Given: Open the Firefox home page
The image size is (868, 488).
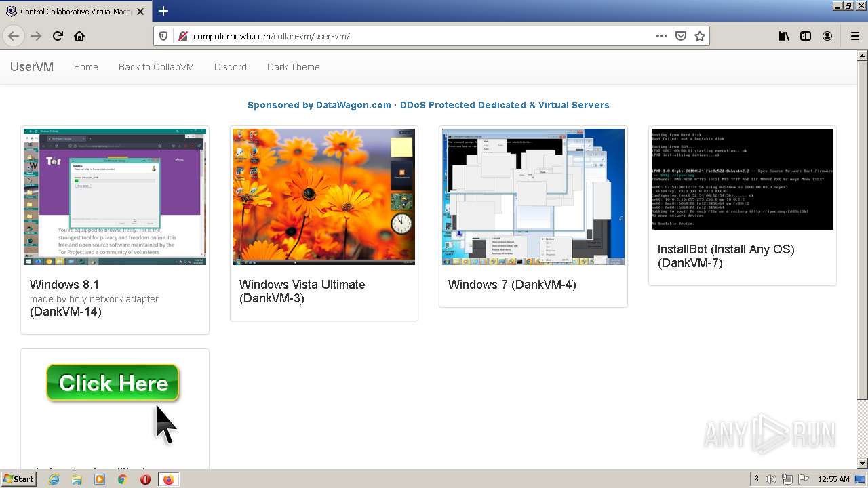Looking at the screenshot, I should [79, 36].
